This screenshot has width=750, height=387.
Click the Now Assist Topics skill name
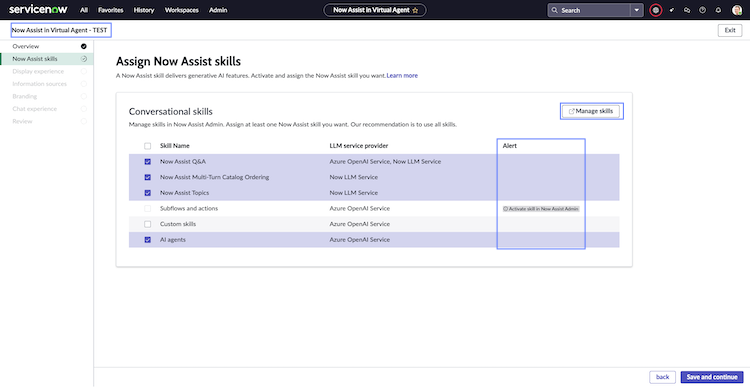(x=184, y=193)
